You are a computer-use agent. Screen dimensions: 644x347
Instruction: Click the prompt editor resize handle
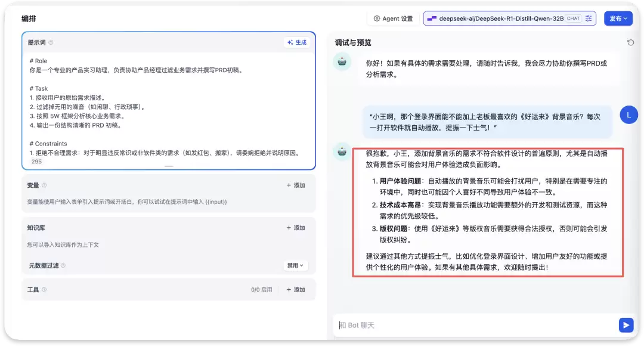tap(169, 166)
